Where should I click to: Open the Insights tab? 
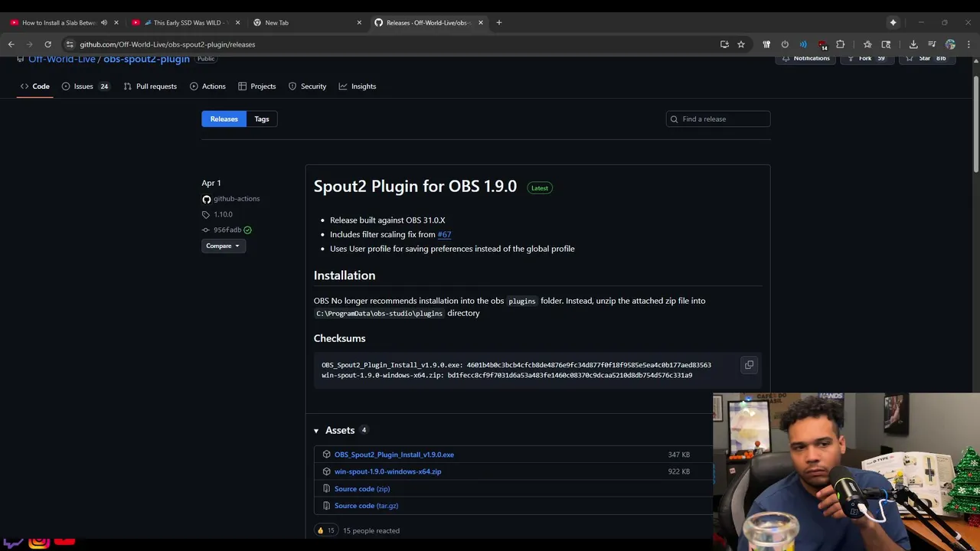pyautogui.click(x=358, y=86)
